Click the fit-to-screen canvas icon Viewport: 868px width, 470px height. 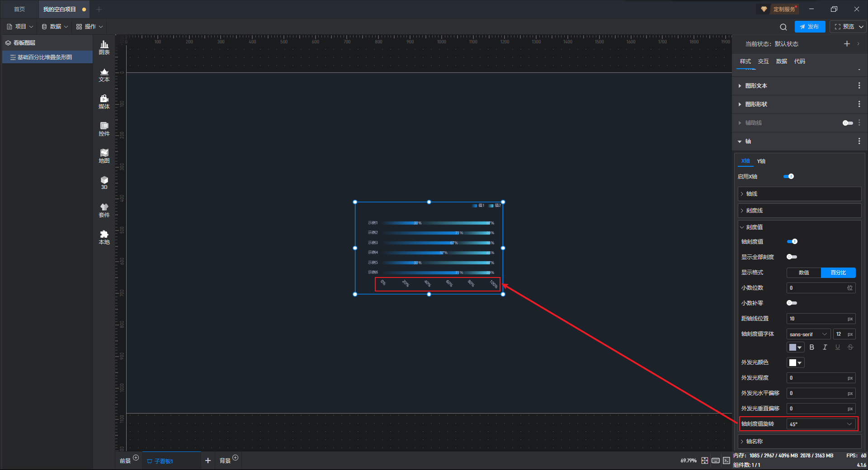coord(705,461)
